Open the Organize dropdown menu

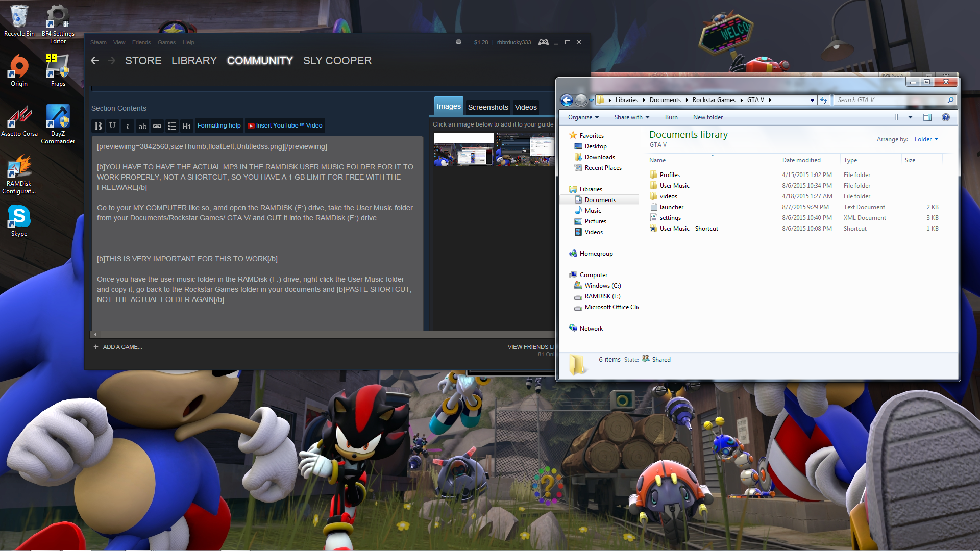[x=583, y=117]
